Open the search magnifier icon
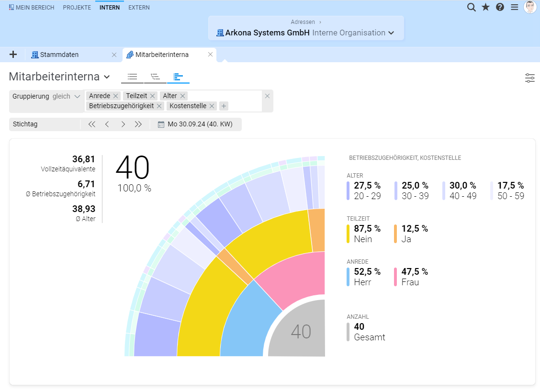 [471, 7]
